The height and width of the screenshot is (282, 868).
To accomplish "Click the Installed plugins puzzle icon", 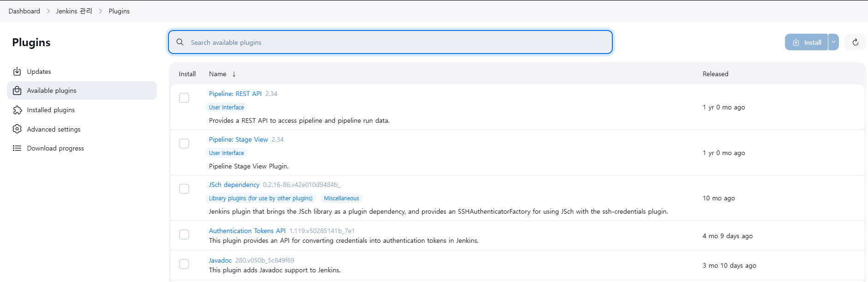I will (17, 110).
